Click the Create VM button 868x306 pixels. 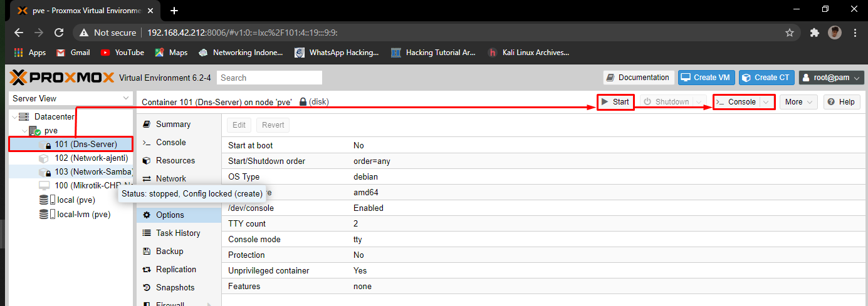[x=706, y=78]
